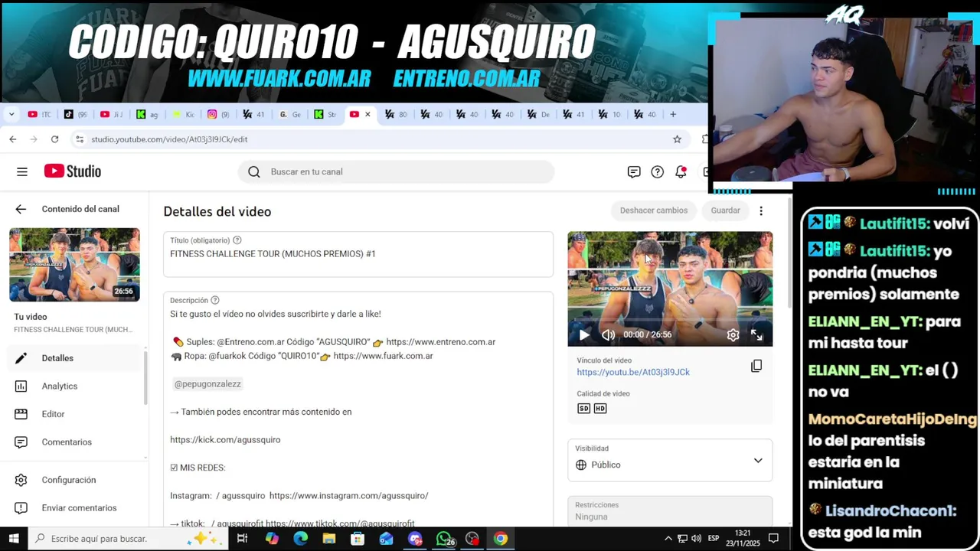Open a new browser tab with the plus button

point(673,115)
